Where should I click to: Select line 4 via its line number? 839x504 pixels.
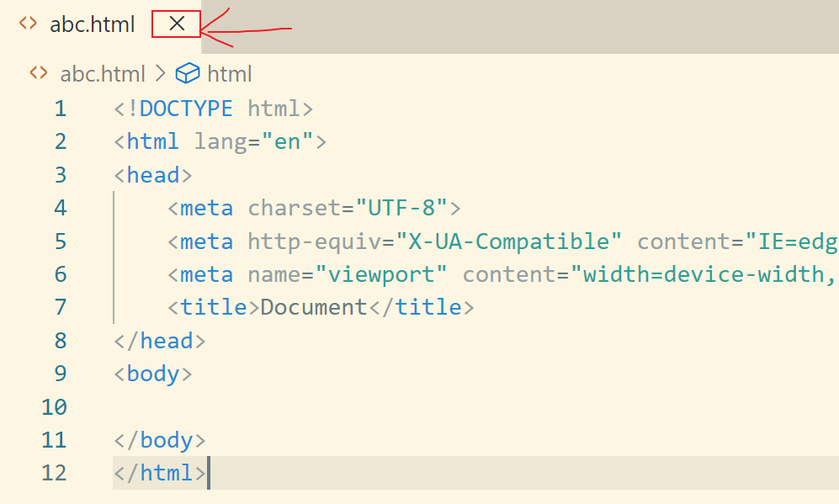60,208
